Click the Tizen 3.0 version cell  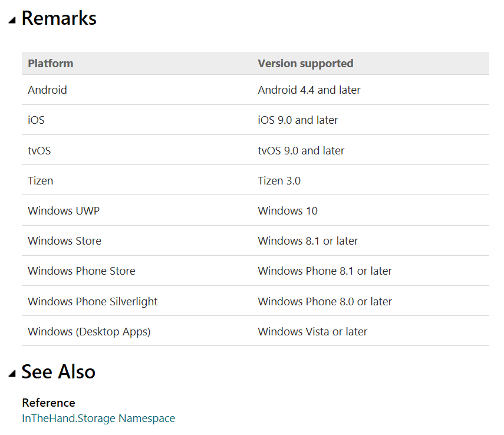[x=279, y=181]
